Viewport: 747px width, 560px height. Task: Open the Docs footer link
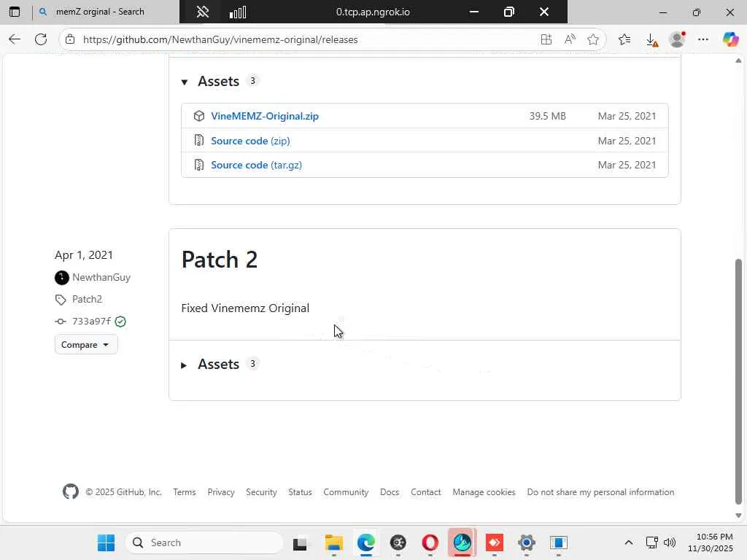[390, 492]
